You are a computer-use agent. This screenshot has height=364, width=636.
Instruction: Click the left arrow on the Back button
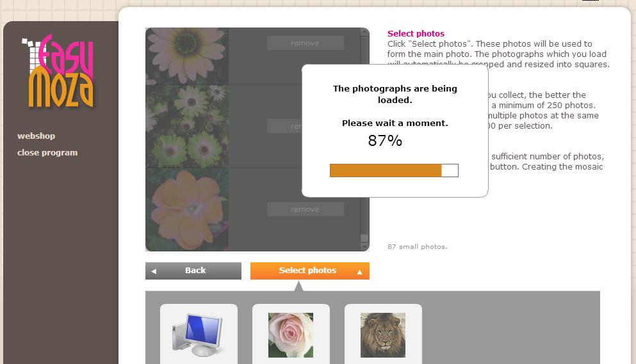tap(154, 271)
